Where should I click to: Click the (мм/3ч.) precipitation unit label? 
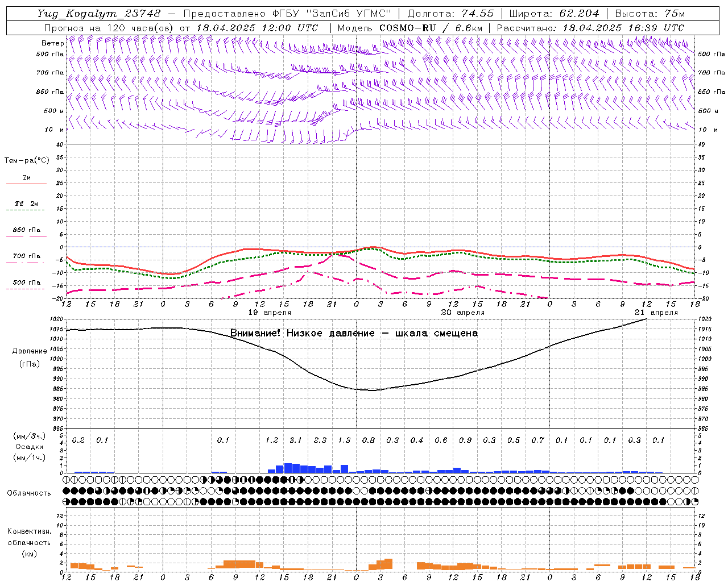click(30, 436)
